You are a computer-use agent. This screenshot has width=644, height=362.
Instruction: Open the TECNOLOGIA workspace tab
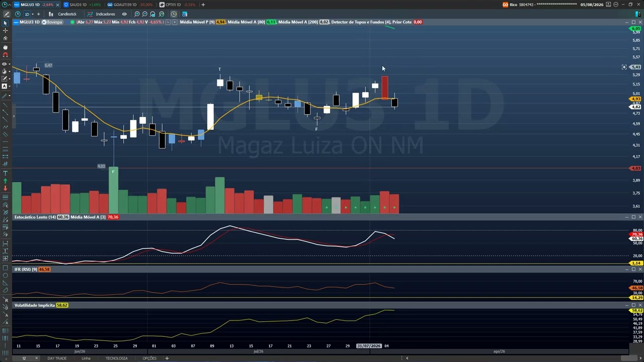click(116, 358)
